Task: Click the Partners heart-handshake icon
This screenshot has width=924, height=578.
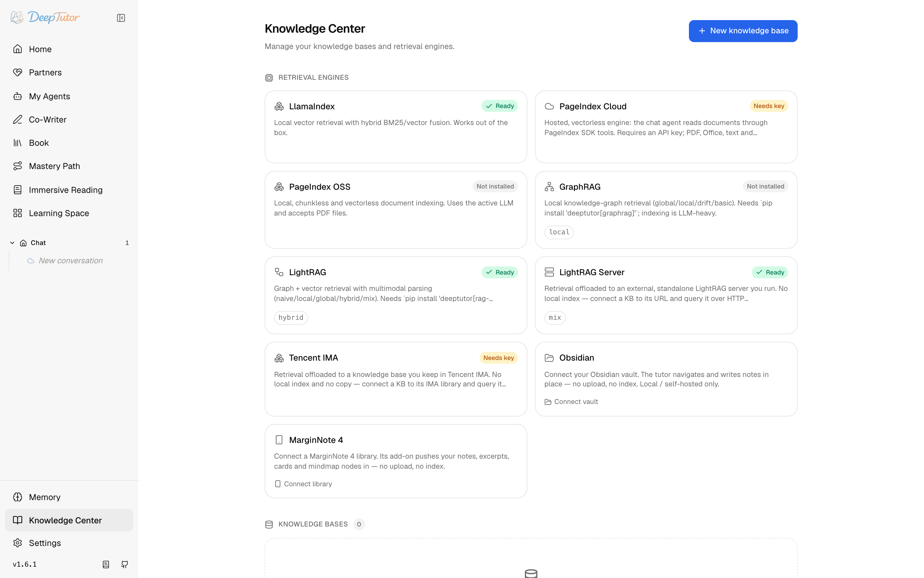Action: (x=18, y=72)
